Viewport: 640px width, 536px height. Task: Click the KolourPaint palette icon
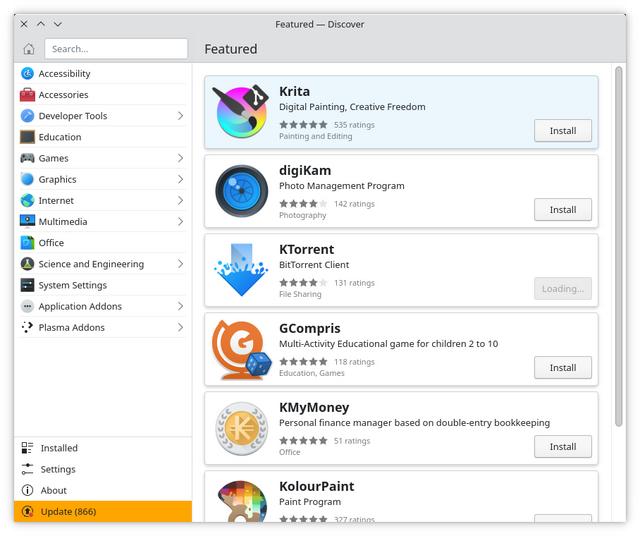tap(242, 501)
